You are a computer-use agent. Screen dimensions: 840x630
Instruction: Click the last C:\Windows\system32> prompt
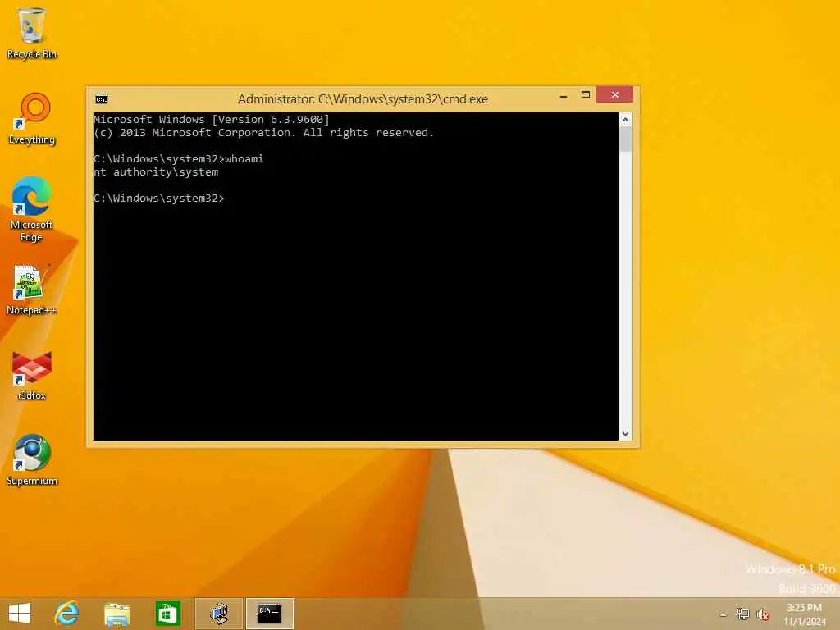[158, 199]
